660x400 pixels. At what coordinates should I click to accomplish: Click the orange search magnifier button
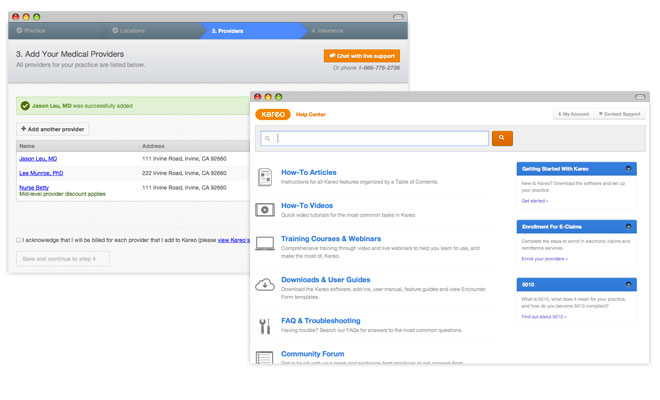tap(502, 138)
